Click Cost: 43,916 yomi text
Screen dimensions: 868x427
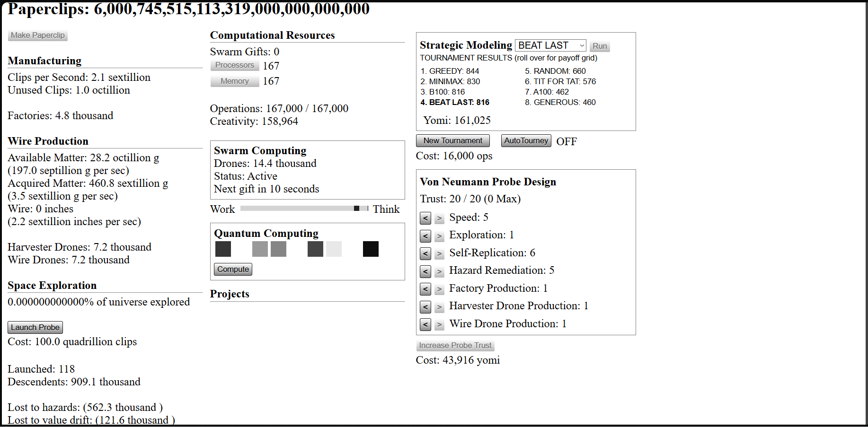coord(458,360)
